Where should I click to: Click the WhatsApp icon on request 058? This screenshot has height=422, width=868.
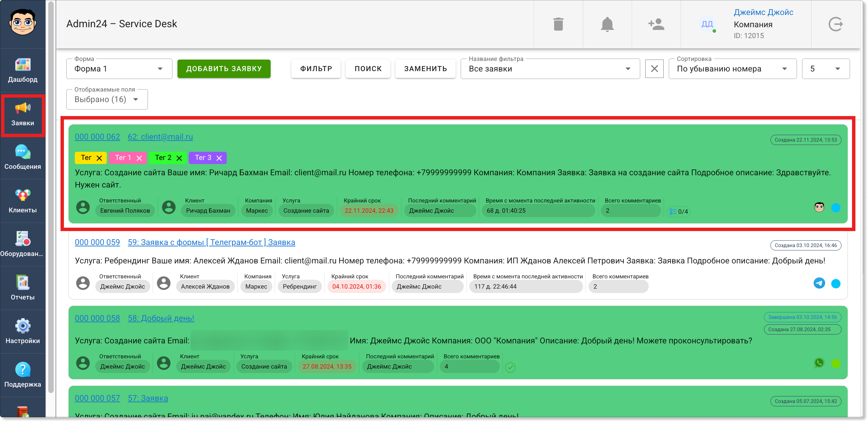(x=819, y=363)
